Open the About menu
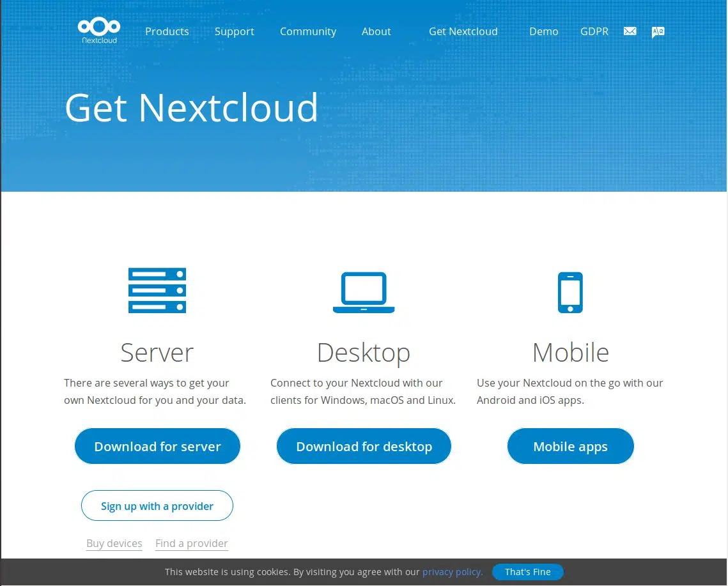This screenshot has width=728, height=586. point(376,31)
